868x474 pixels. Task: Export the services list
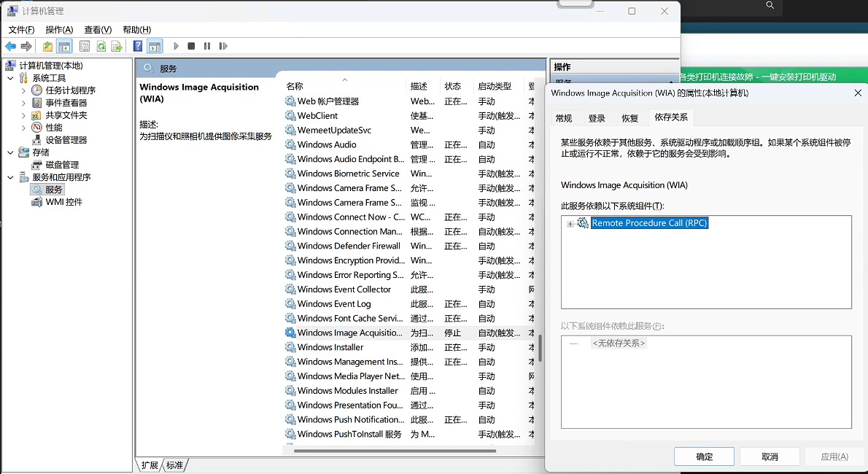pos(117,45)
